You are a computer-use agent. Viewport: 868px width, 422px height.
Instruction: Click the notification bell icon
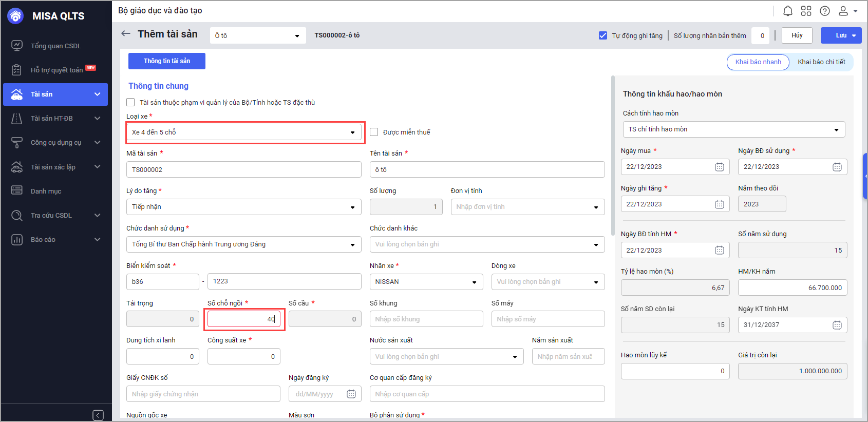point(787,11)
